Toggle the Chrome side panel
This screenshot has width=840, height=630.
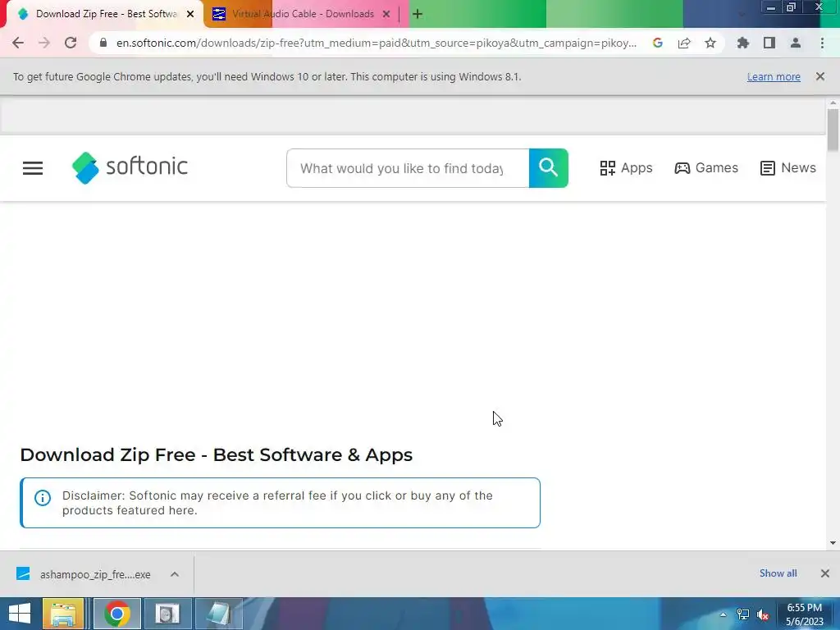click(x=769, y=43)
